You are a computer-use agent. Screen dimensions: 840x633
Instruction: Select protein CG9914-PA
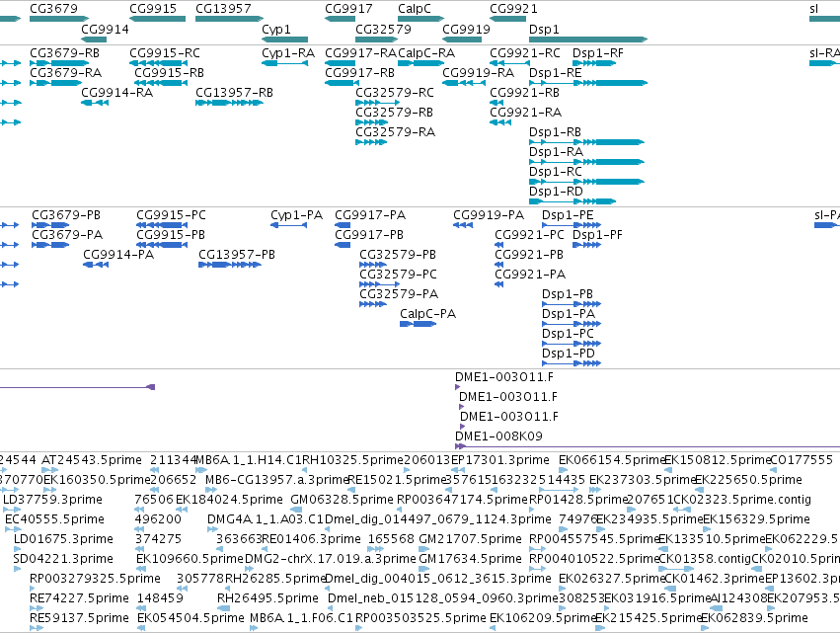pos(96,265)
